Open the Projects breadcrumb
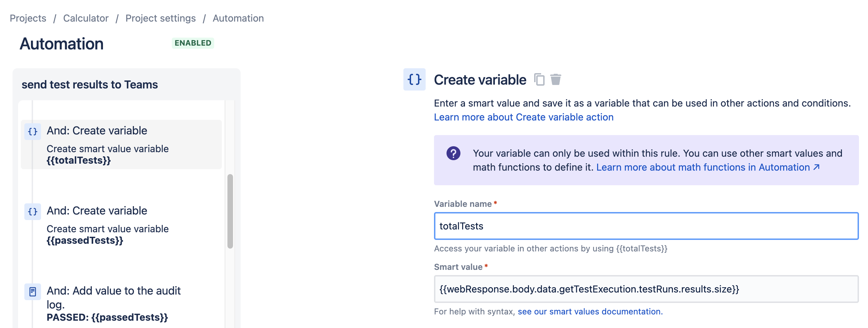868x328 pixels. 28,18
